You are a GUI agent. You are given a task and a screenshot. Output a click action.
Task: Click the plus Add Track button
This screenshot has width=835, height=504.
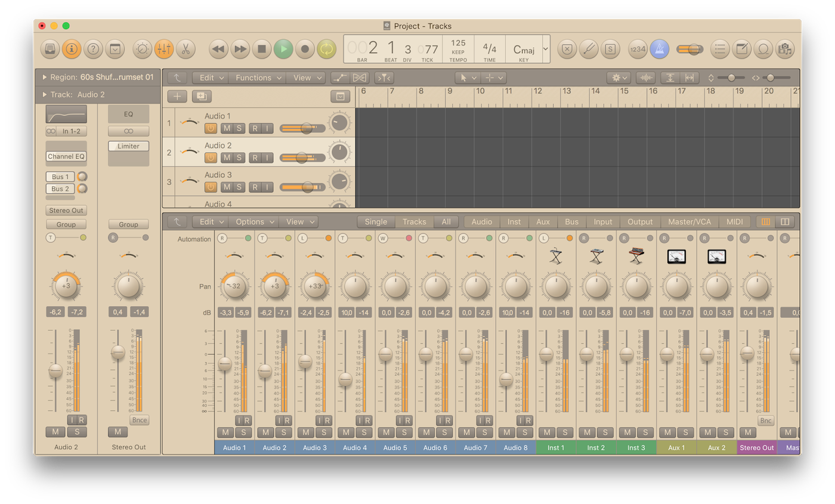(x=177, y=96)
